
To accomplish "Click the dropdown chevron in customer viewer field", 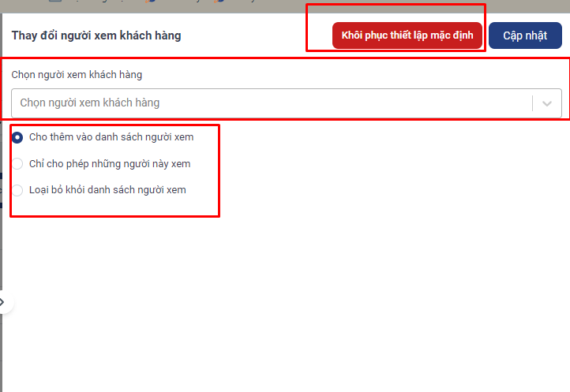I will (x=546, y=103).
